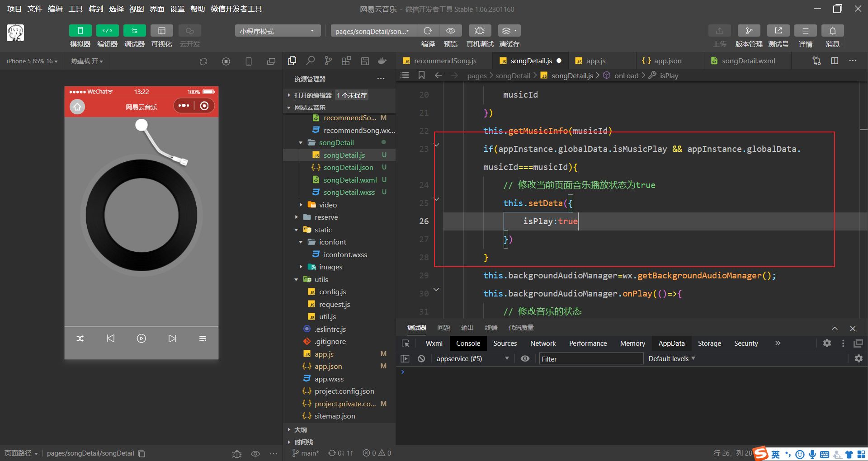The width and height of the screenshot is (868, 461).
Task: Click the 预览 preview eye icon
Action: 450,31
